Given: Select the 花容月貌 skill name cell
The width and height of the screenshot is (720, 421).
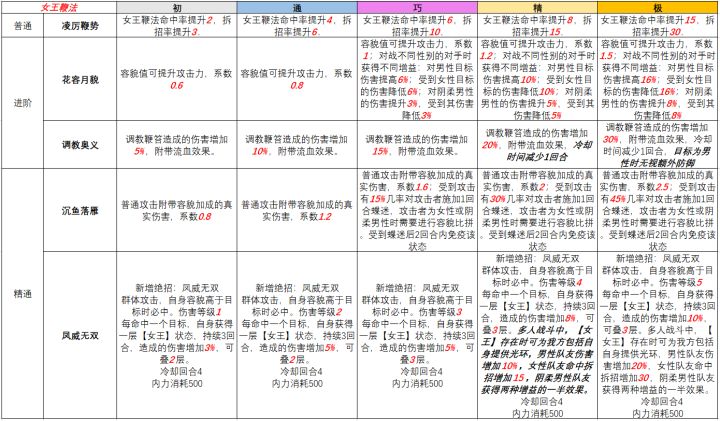Looking at the screenshot, I should click(80, 79).
